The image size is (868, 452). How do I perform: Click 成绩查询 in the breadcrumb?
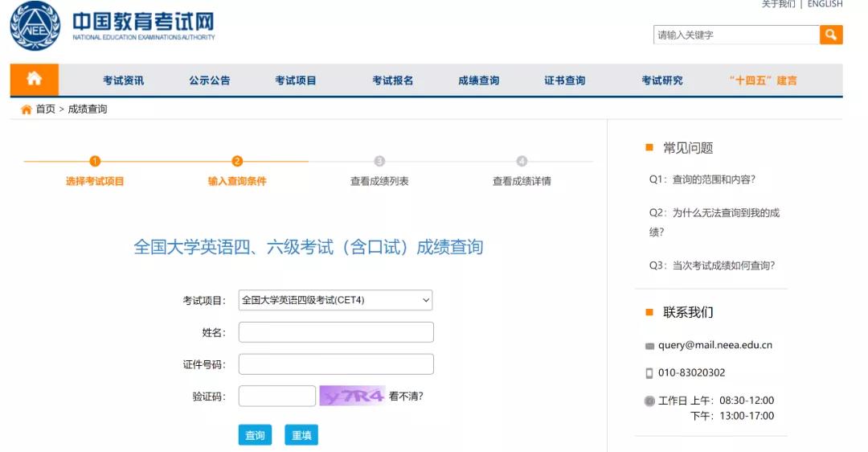tap(88, 109)
